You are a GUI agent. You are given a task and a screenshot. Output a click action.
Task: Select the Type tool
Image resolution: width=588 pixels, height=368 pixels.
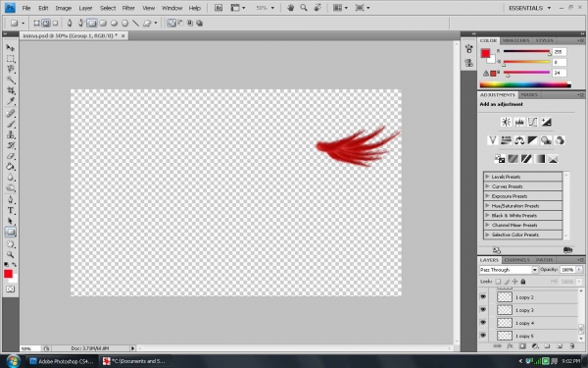pyautogui.click(x=11, y=210)
